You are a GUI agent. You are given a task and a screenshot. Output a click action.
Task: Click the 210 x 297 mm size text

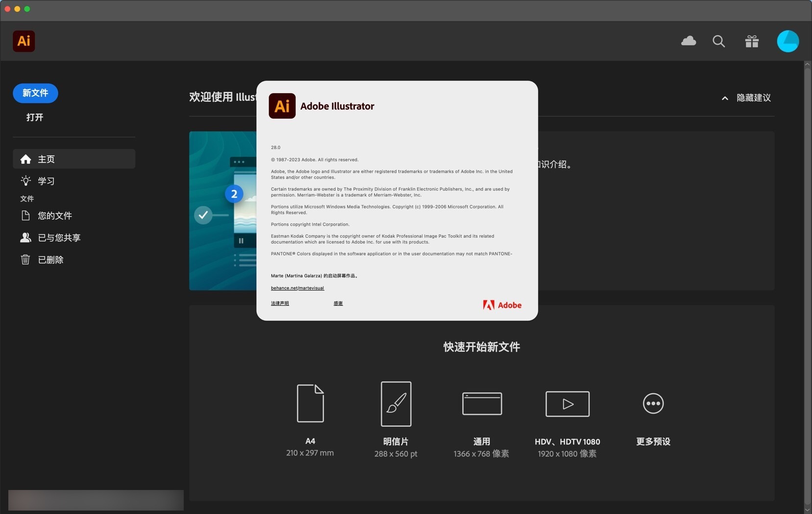(x=310, y=453)
